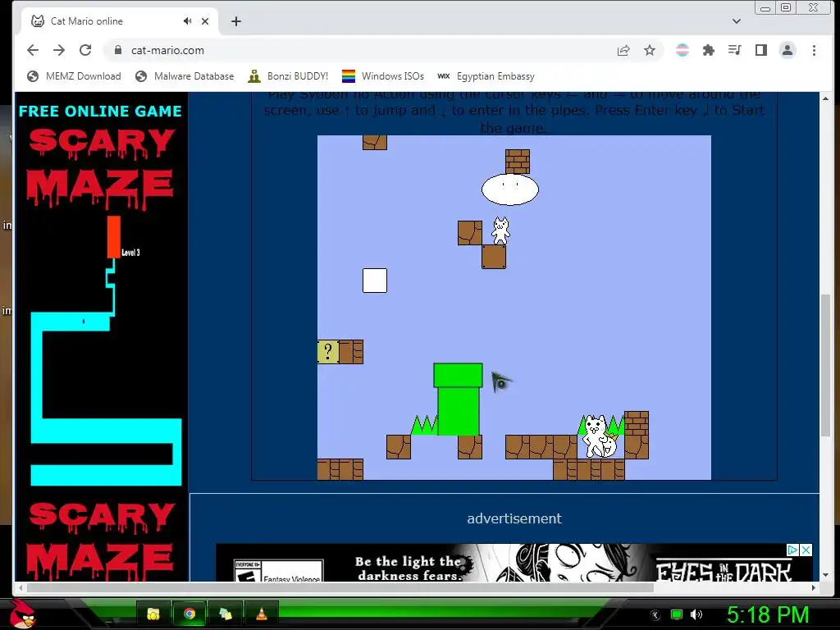Click the white square block in game
The height and width of the screenshot is (630, 840).
click(374, 281)
